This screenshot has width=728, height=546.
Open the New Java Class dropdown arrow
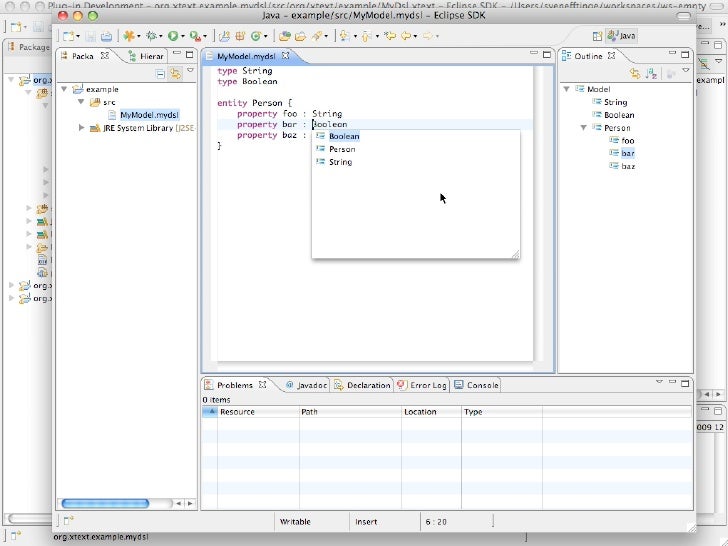point(265,36)
